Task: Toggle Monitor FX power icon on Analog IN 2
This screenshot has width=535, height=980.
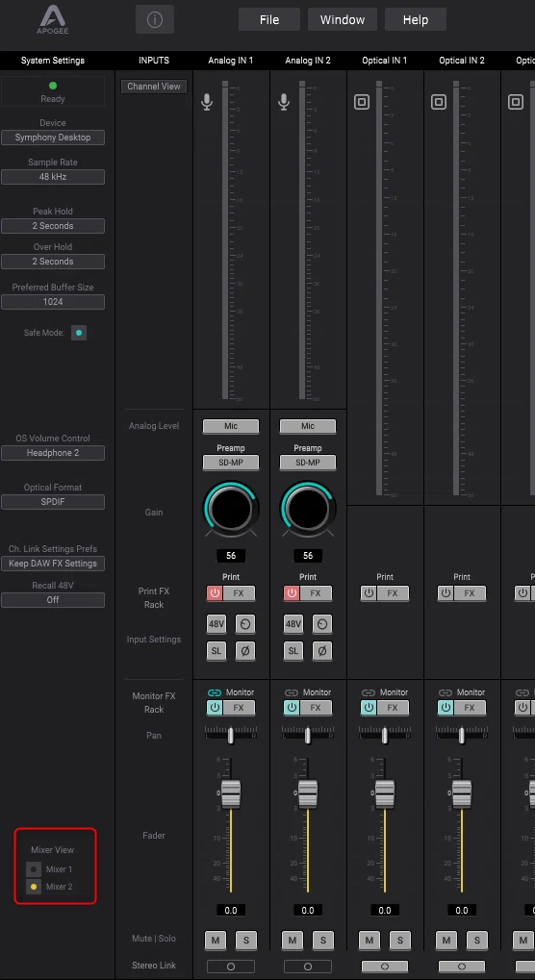Action: click(292, 708)
